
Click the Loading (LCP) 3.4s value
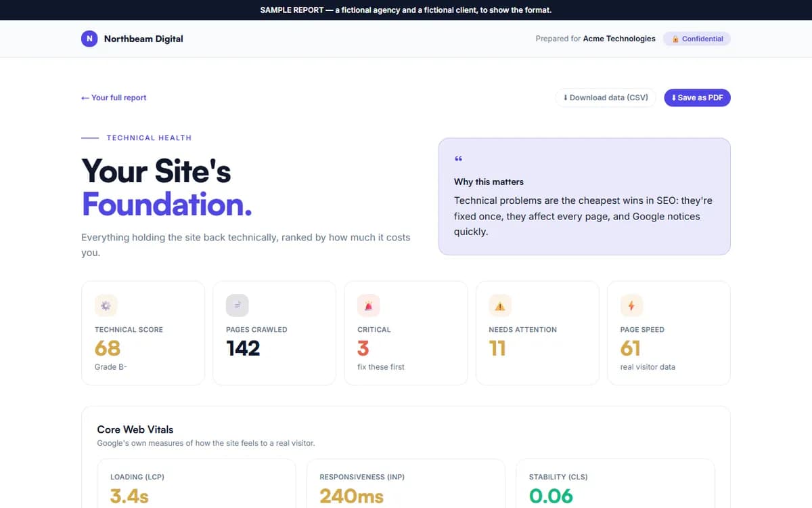[129, 496]
